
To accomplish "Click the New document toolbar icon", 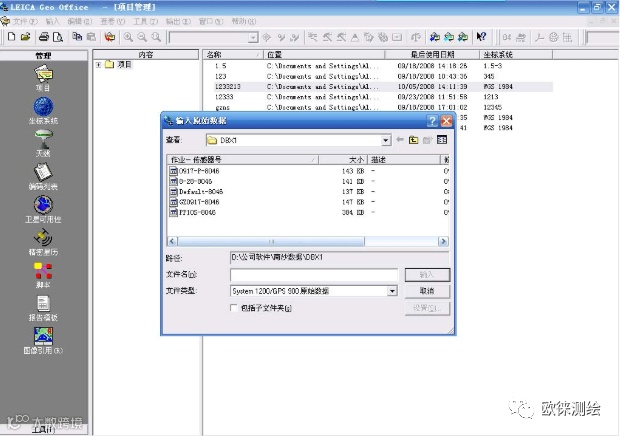I will coord(11,37).
